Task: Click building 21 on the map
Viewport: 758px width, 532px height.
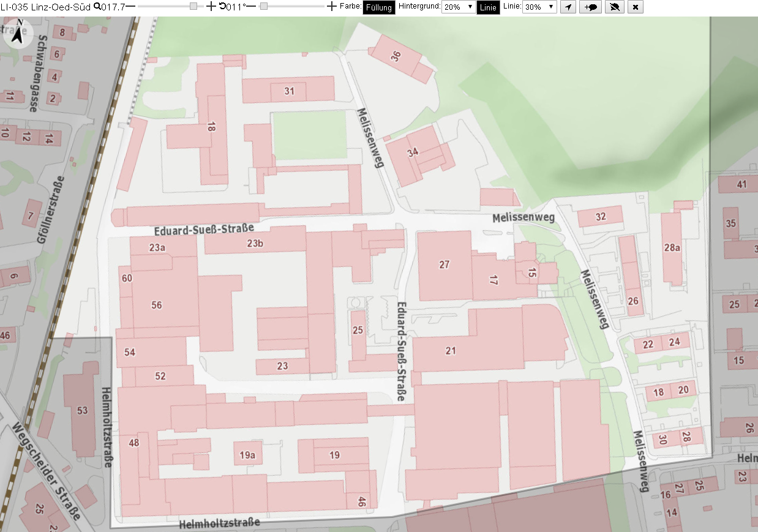Action: pos(451,351)
